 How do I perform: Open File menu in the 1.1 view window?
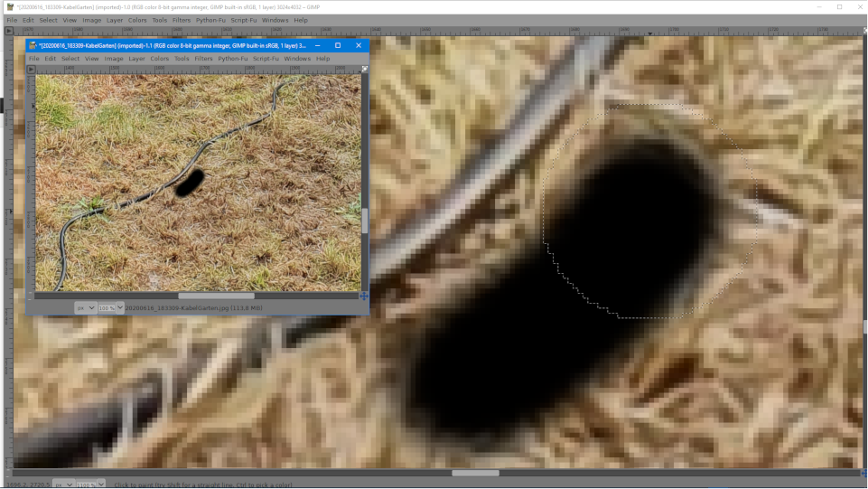33,59
